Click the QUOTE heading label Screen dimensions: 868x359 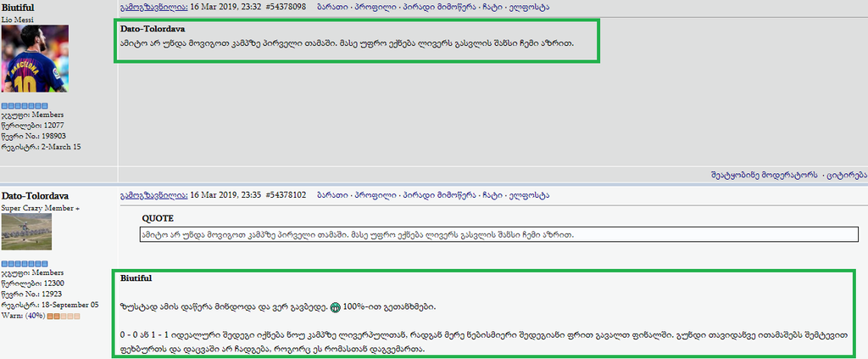pos(158,218)
